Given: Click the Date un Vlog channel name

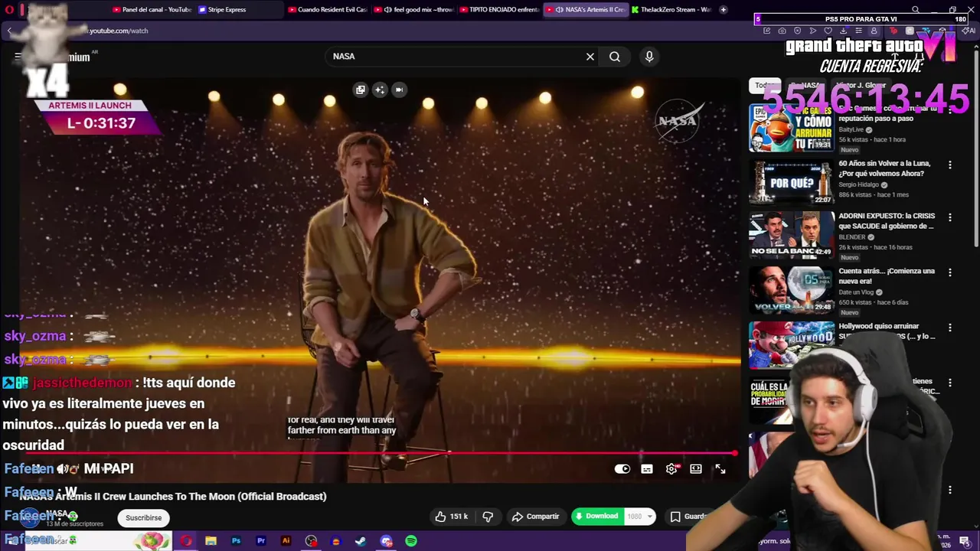Looking at the screenshot, I should [857, 292].
